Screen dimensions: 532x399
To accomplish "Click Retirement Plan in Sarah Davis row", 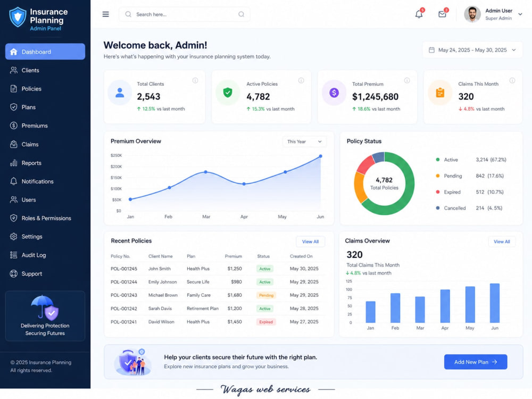I will click(203, 309).
